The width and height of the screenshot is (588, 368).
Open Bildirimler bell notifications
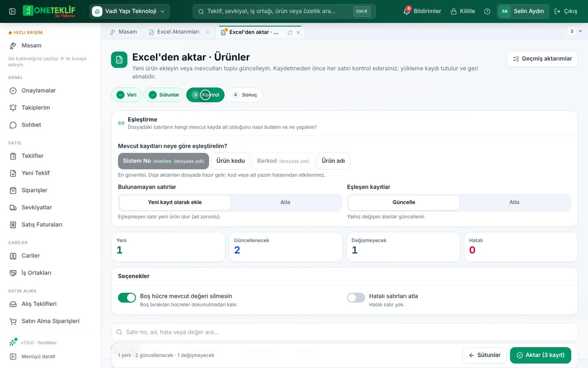pos(422,11)
